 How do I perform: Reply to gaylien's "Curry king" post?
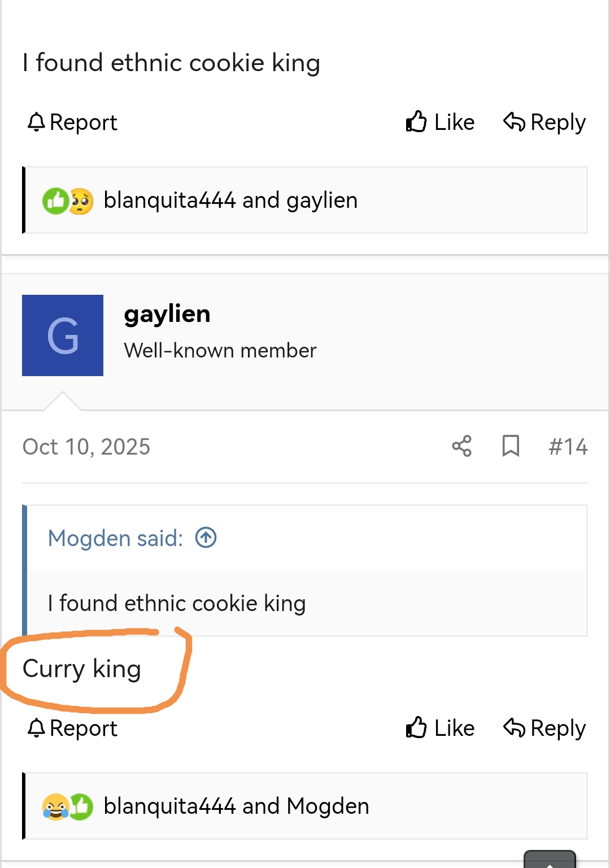tap(544, 728)
